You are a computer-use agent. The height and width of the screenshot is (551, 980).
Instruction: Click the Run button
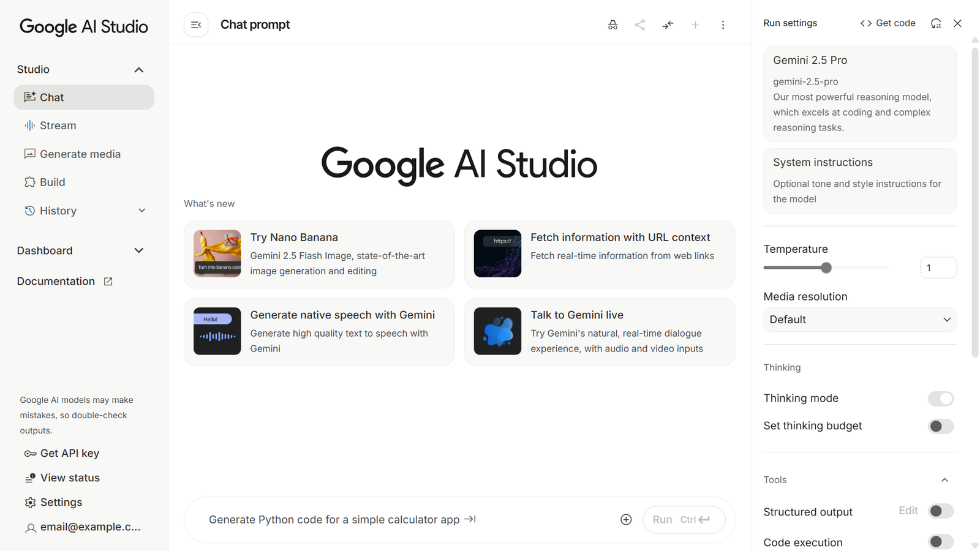point(684,519)
